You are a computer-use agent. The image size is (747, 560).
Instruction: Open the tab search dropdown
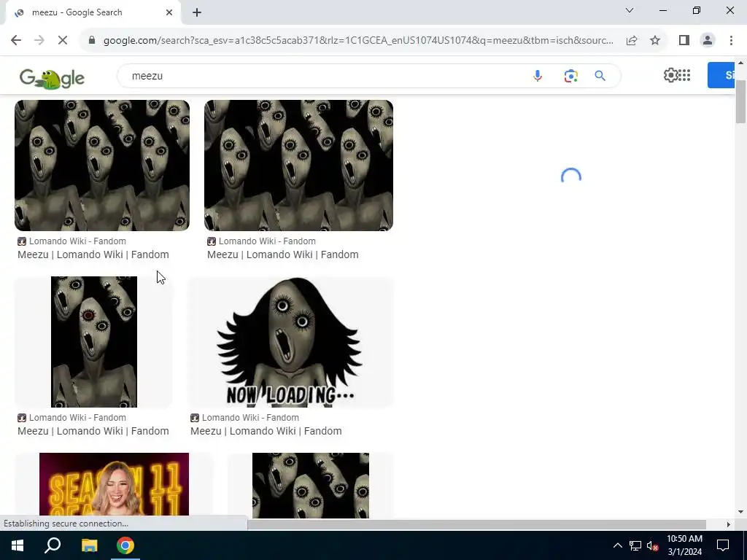click(630, 10)
